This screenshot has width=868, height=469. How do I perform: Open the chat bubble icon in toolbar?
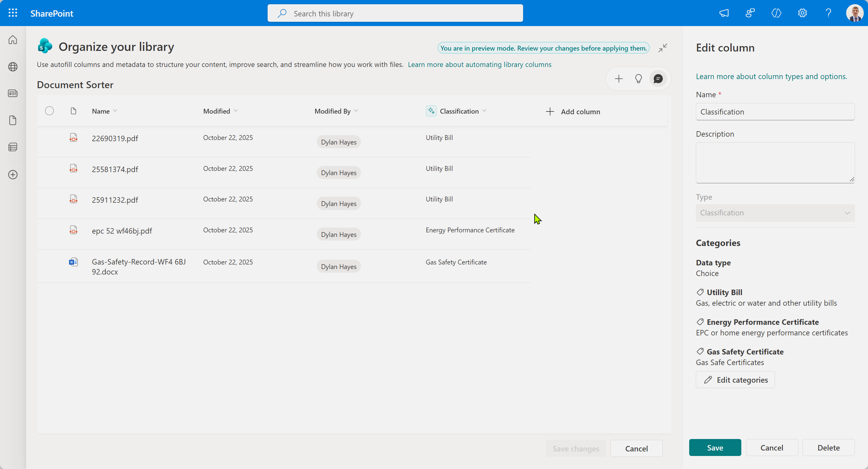point(658,79)
